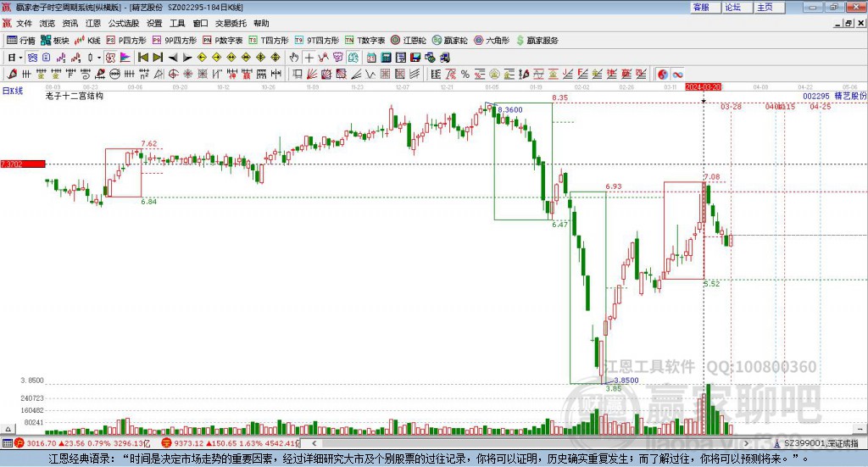
Task: Open the 六角形 hexagon tool
Action: (x=492, y=41)
